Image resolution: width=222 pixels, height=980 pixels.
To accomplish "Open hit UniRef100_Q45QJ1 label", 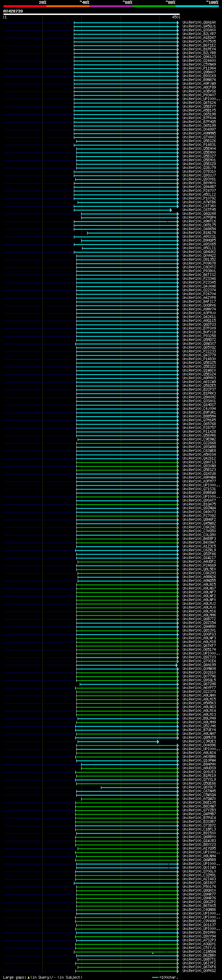I will pos(199,26).
